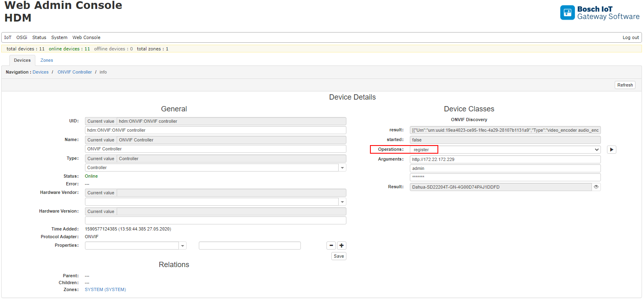Open the Hardware Vendor dropdown
The width and height of the screenshot is (644, 300).
[x=342, y=202]
